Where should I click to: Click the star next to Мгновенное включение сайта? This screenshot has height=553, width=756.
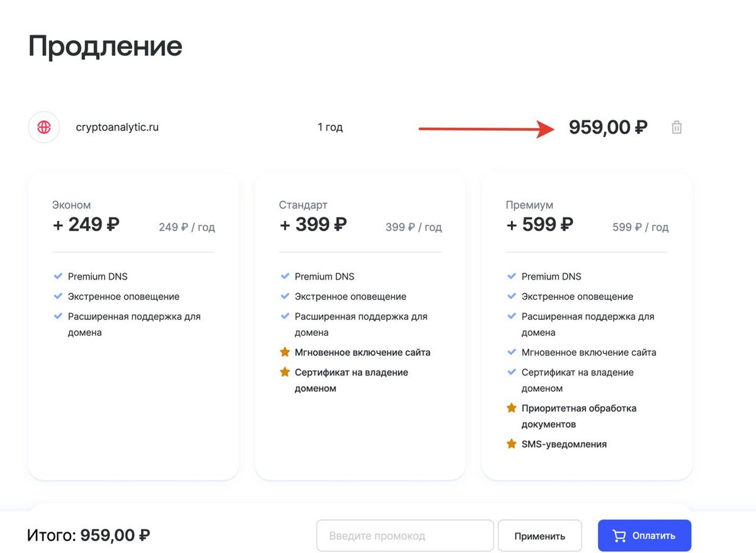tap(285, 353)
